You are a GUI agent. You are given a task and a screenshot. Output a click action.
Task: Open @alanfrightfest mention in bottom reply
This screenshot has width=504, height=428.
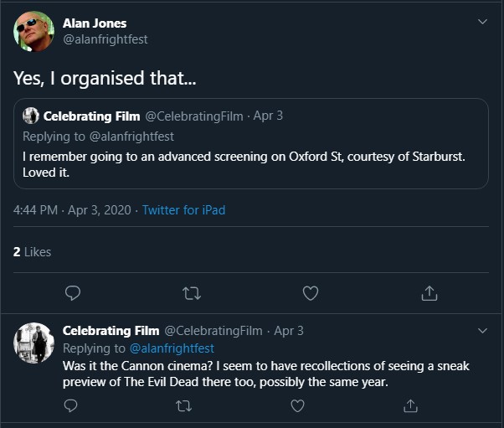(172, 348)
